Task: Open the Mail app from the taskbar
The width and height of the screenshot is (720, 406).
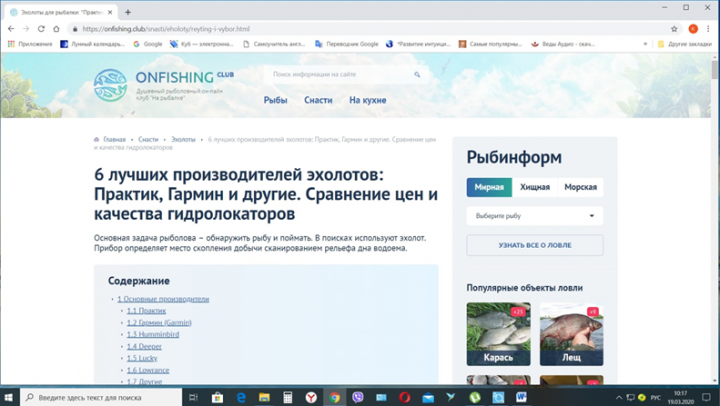Action: (x=428, y=397)
